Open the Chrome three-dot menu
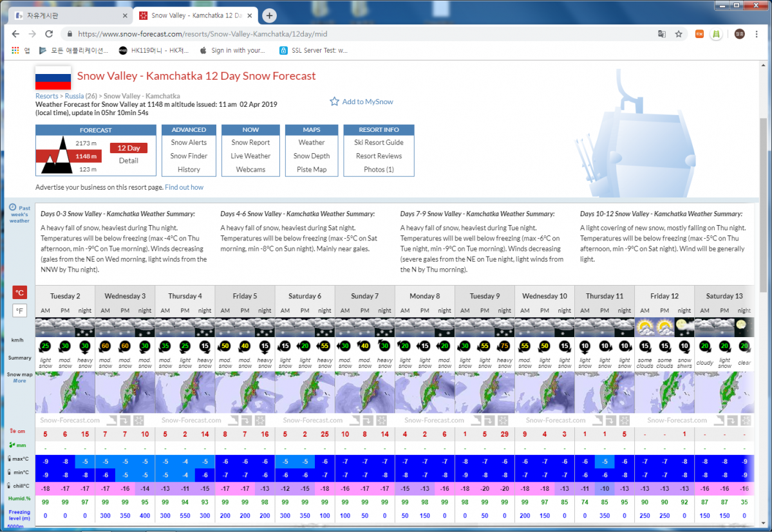Image resolution: width=772 pixels, height=532 pixels. [x=757, y=34]
